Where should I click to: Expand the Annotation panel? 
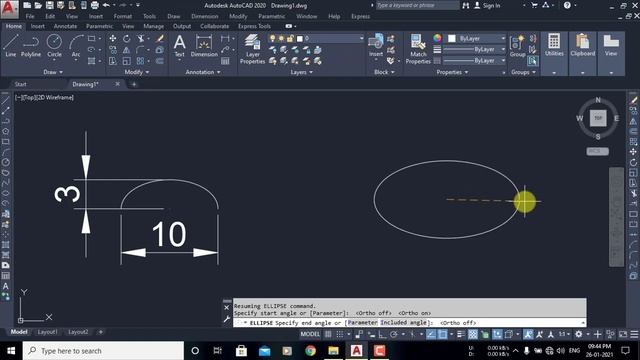pyautogui.click(x=203, y=72)
